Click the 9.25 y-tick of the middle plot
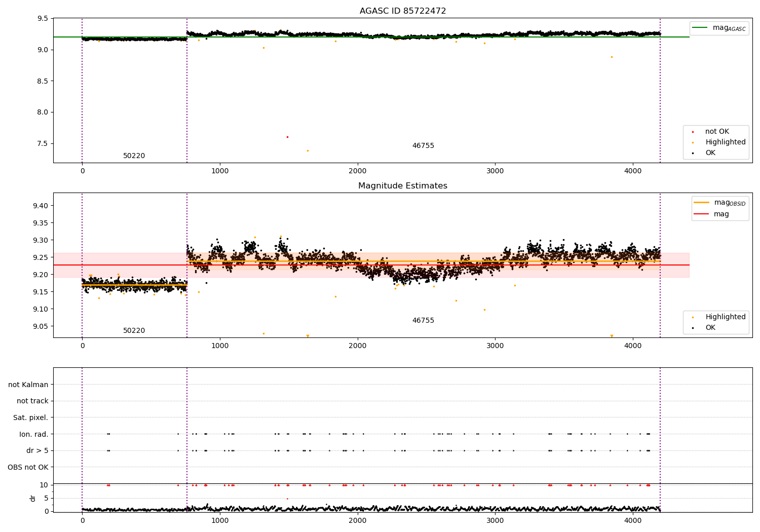 tap(41, 257)
